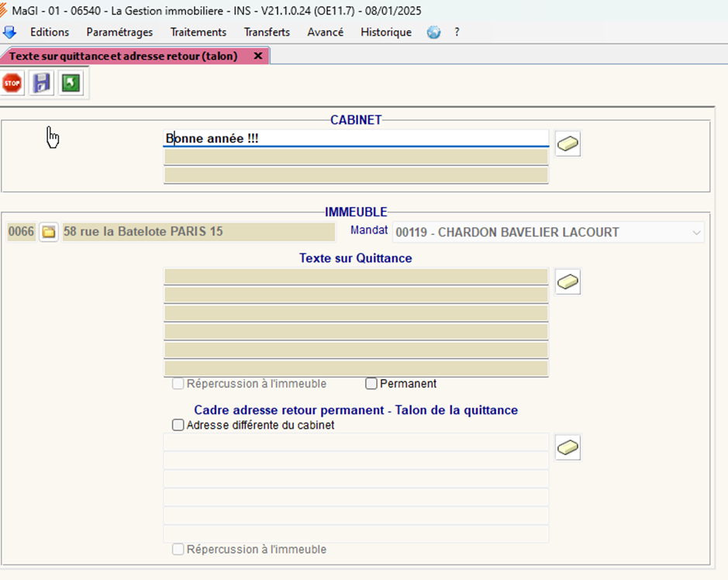Screen dimensions: 728x580
Task: Check Adresse différente du cabinet
Action: pos(178,425)
